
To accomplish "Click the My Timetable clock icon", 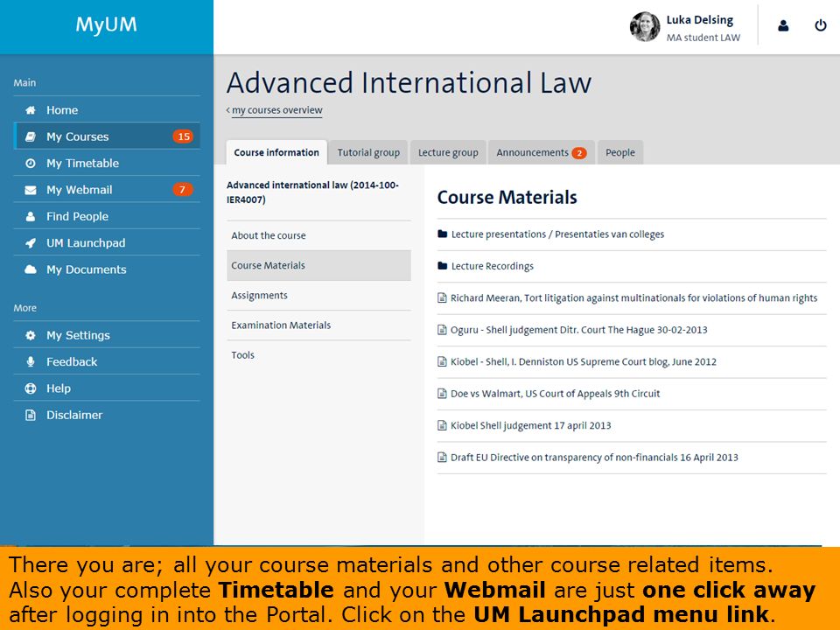I will coord(31,164).
